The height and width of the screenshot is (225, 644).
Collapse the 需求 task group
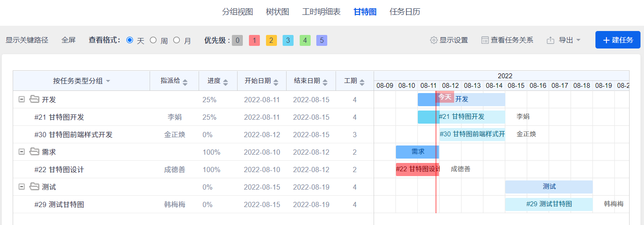point(21,152)
